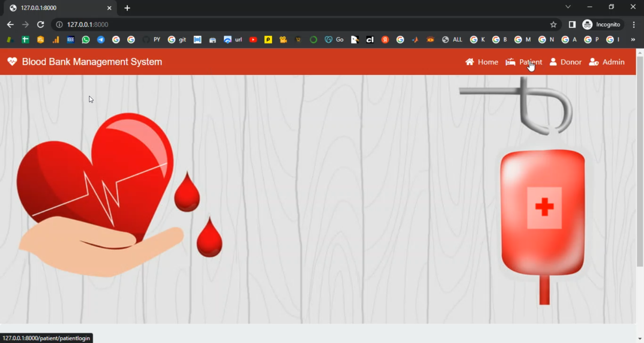Open the Google N bookmark
The width and height of the screenshot is (644, 343).
tap(546, 39)
